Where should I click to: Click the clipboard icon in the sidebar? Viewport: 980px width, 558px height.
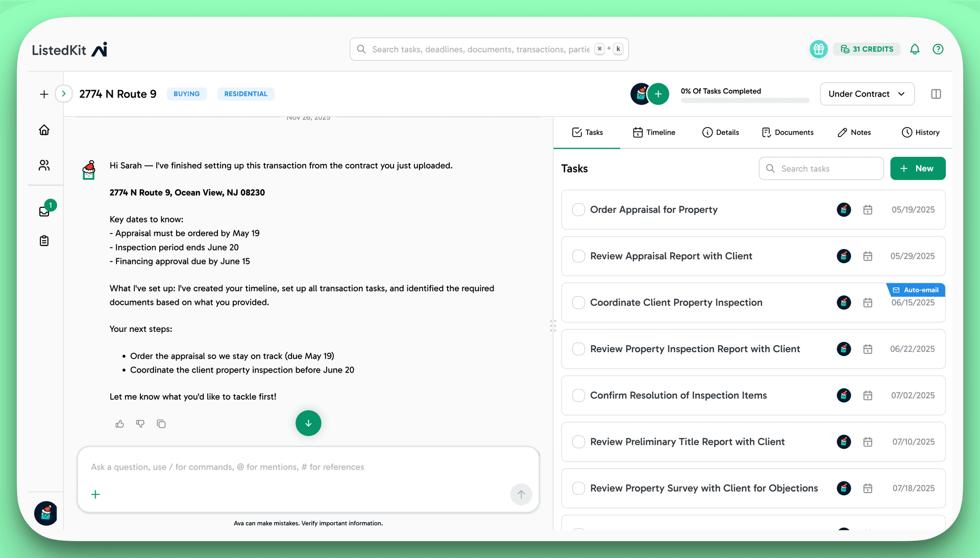44,240
